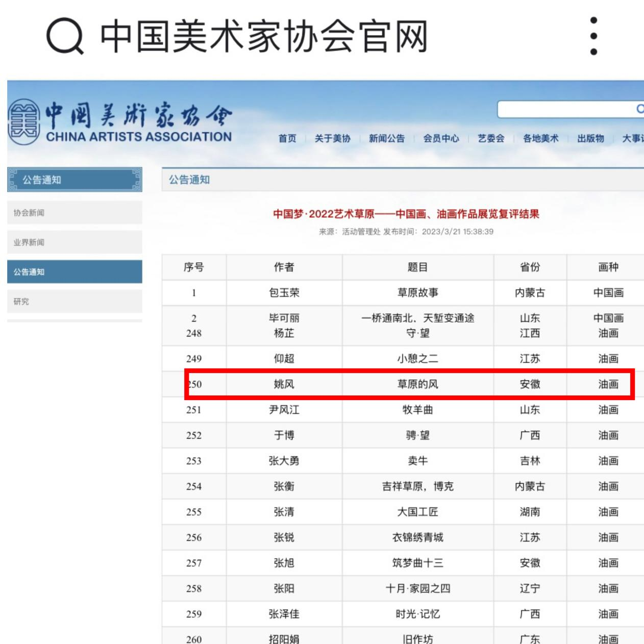This screenshot has height=644, width=644.
Task: Tap the search magnifier icon
Action: coord(65,37)
